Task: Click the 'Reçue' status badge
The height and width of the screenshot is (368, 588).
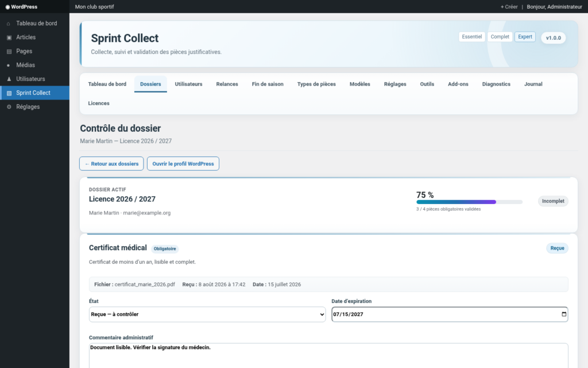Action: 557,248
